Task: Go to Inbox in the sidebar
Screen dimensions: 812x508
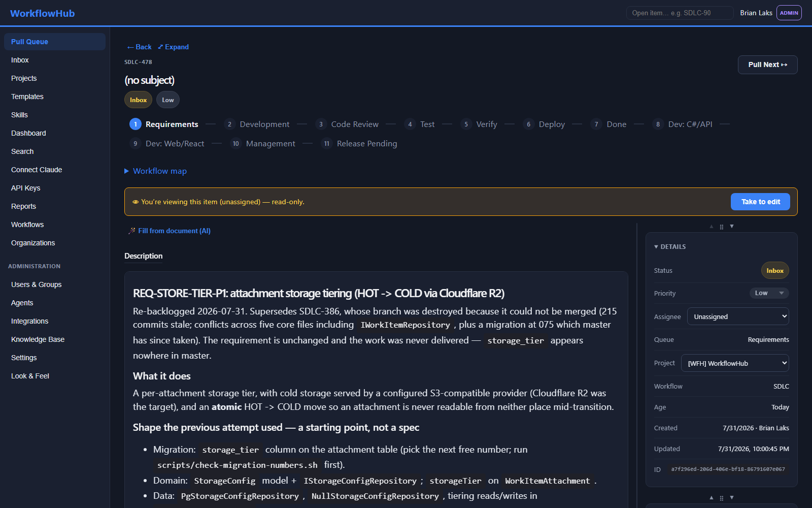Action: pyautogui.click(x=55, y=60)
